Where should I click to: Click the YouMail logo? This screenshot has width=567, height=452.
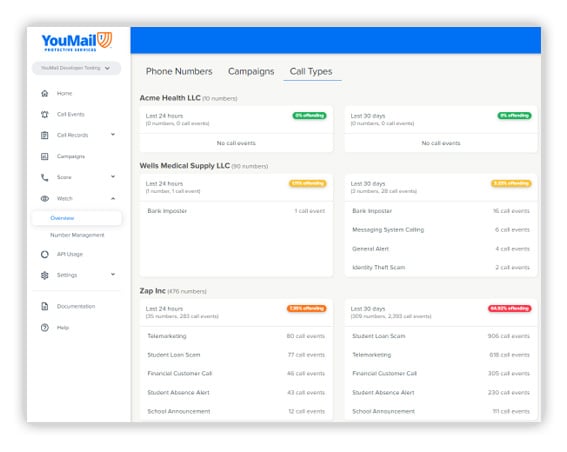pyautogui.click(x=77, y=42)
